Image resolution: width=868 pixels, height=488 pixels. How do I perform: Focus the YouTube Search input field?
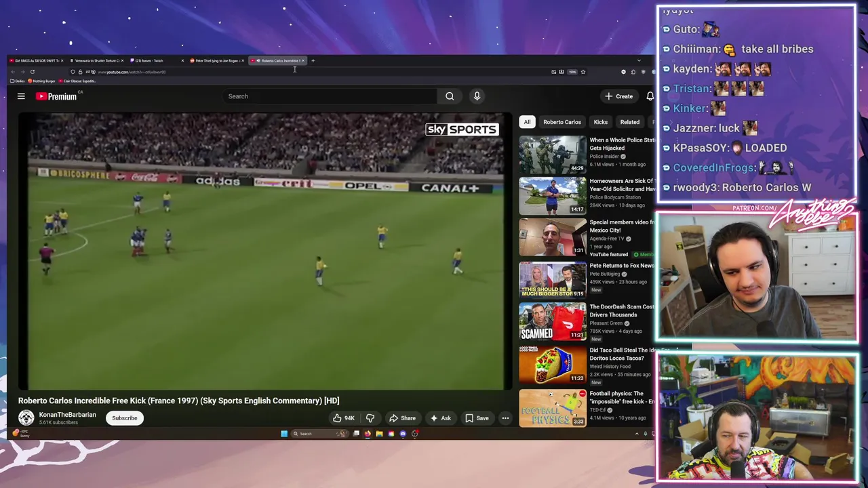(x=330, y=96)
